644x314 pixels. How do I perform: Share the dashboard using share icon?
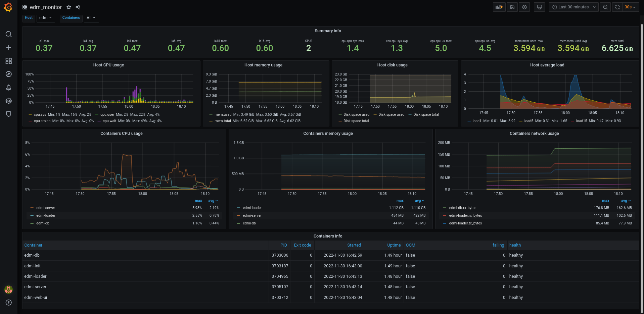[x=78, y=7]
